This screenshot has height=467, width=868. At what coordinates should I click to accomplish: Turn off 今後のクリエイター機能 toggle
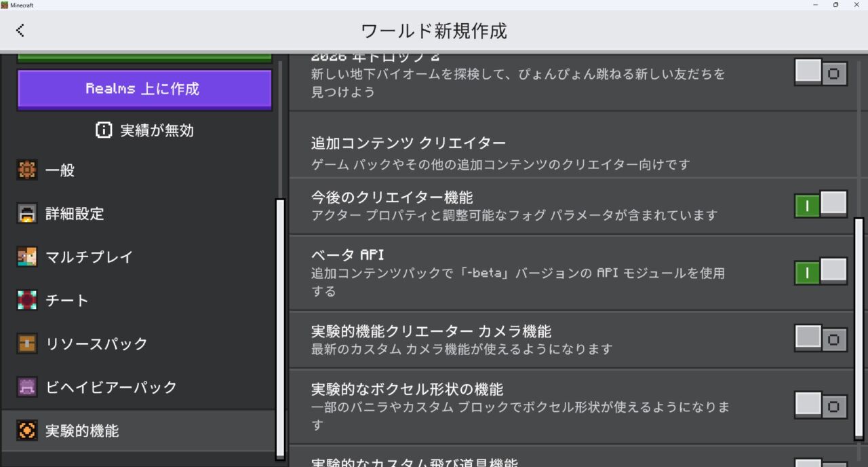pyautogui.click(x=821, y=204)
